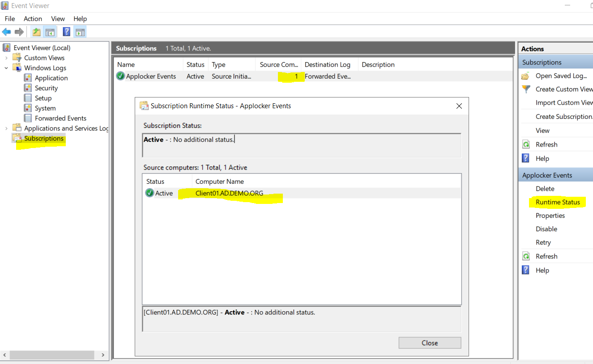
Task: Sort subscriptions by Destination Log column
Action: coord(330,64)
